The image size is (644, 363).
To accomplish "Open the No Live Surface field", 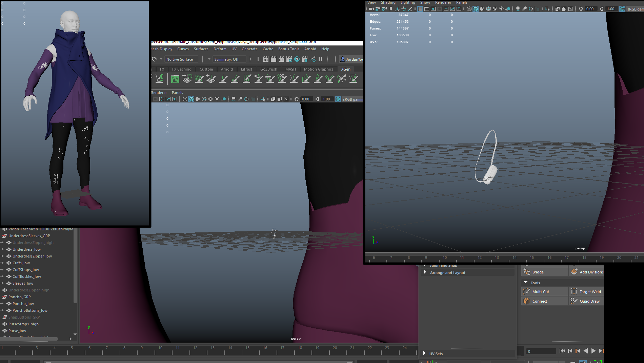I will point(181,59).
